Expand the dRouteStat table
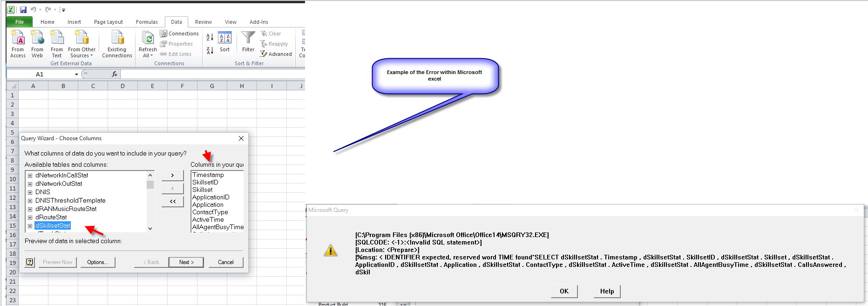 click(30, 218)
